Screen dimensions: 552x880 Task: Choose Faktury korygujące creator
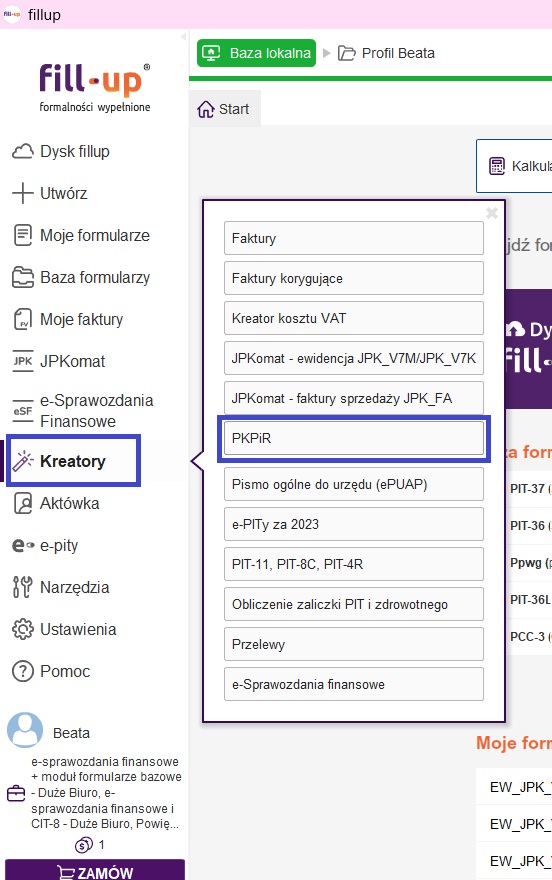tap(354, 278)
